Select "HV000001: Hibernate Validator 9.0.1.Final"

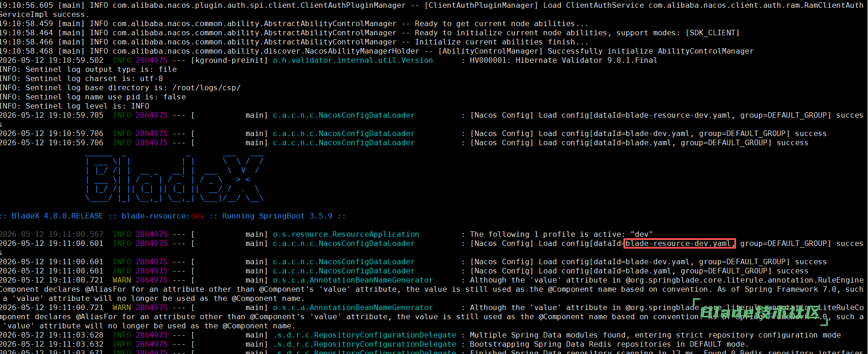(x=563, y=60)
